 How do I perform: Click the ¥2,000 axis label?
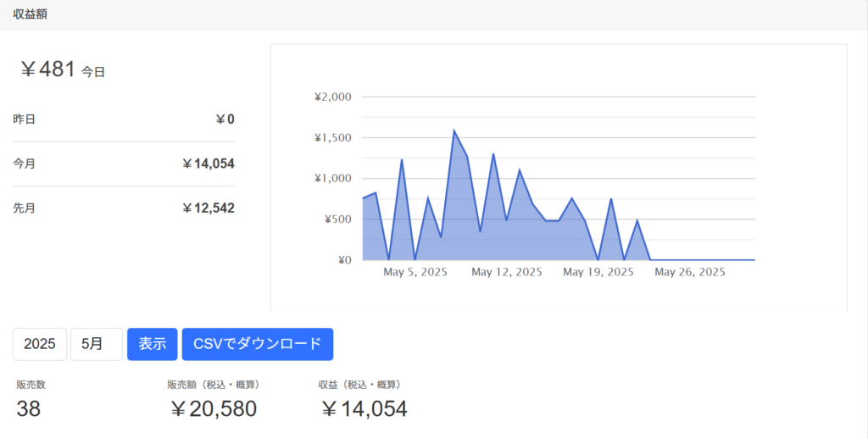coord(332,97)
